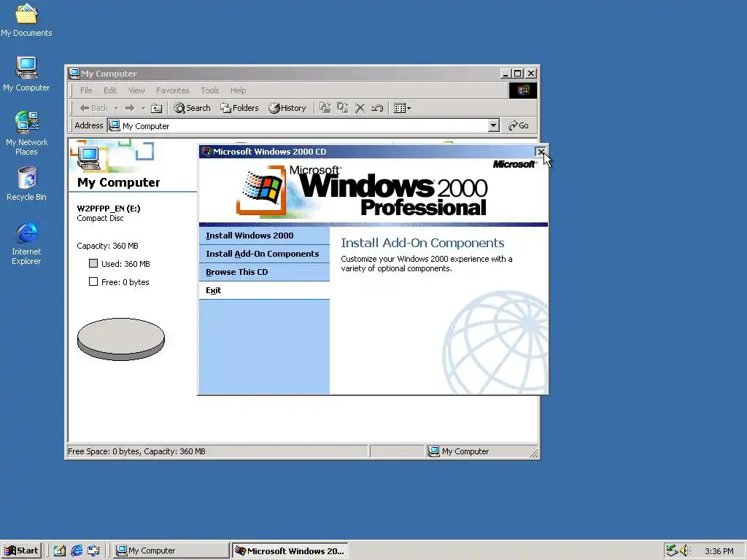Click the Capacity: 360 MB text

pyautogui.click(x=108, y=246)
